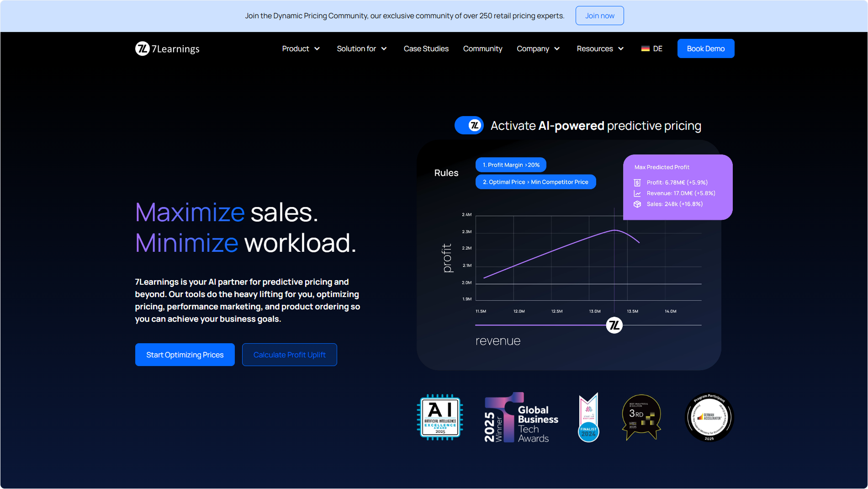Click the German flag language icon
The image size is (868, 489).
[x=645, y=48]
